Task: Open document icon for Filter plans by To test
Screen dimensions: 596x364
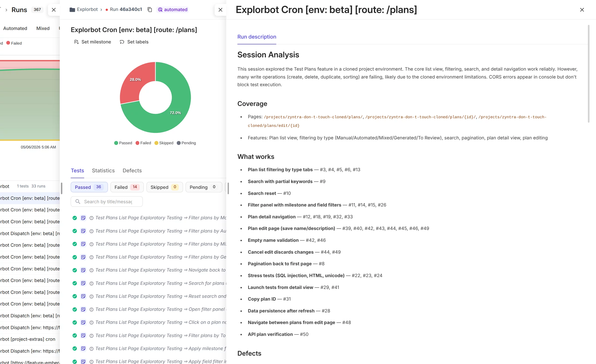Action: click(x=83, y=335)
